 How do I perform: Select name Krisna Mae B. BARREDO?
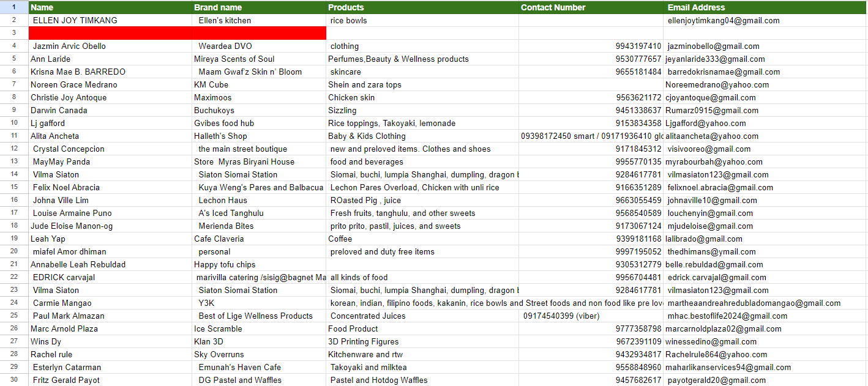click(x=110, y=72)
